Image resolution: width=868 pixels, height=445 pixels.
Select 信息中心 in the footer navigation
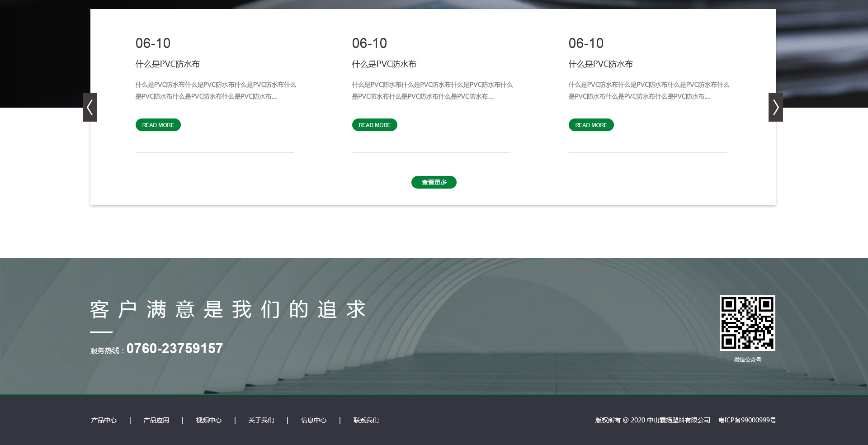coord(313,420)
